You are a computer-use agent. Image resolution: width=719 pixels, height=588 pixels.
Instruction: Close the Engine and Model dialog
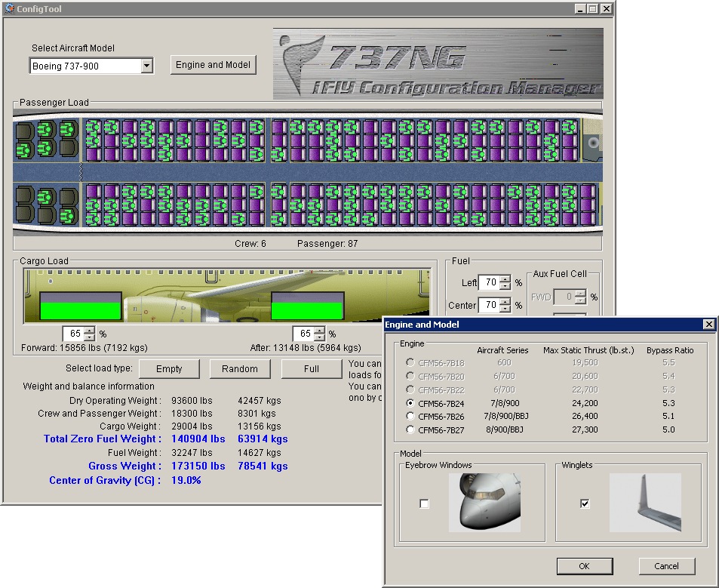pos(709,325)
